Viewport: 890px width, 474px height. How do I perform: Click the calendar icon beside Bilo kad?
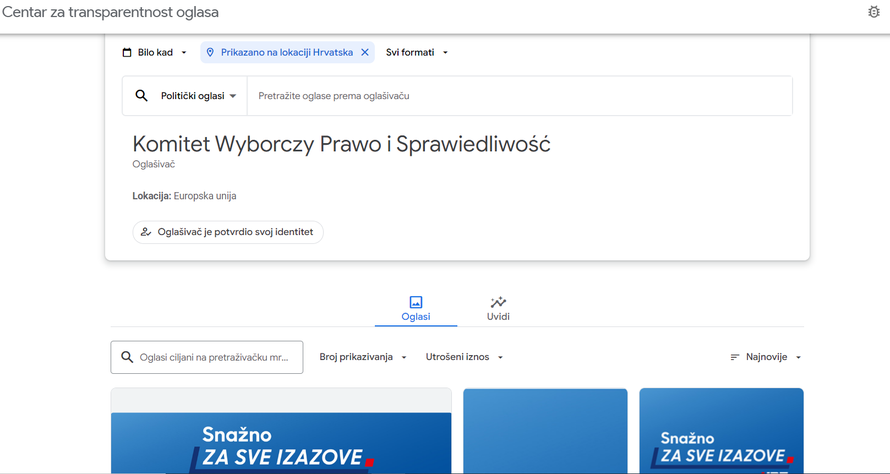(127, 52)
